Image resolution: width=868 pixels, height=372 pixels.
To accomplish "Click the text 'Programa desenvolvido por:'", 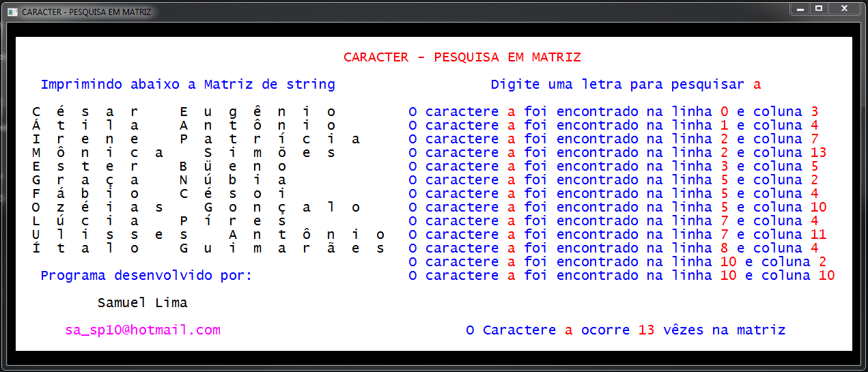I will pos(146,276).
